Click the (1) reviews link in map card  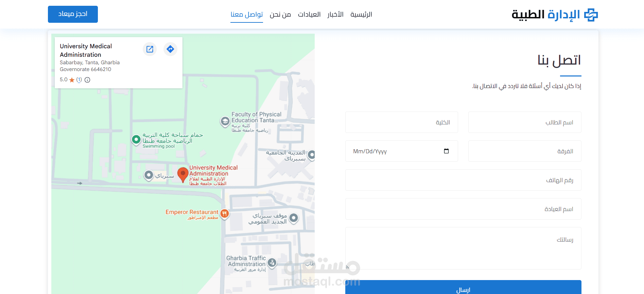click(x=79, y=80)
